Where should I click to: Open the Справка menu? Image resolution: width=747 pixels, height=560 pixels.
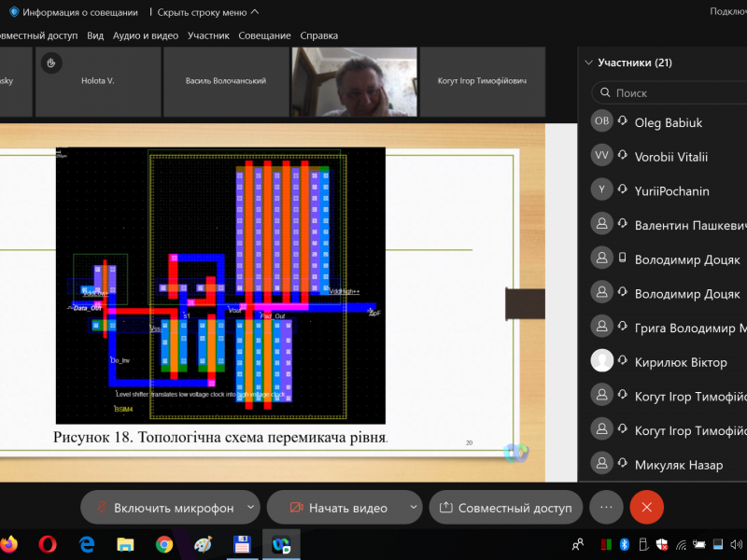tap(318, 35)
